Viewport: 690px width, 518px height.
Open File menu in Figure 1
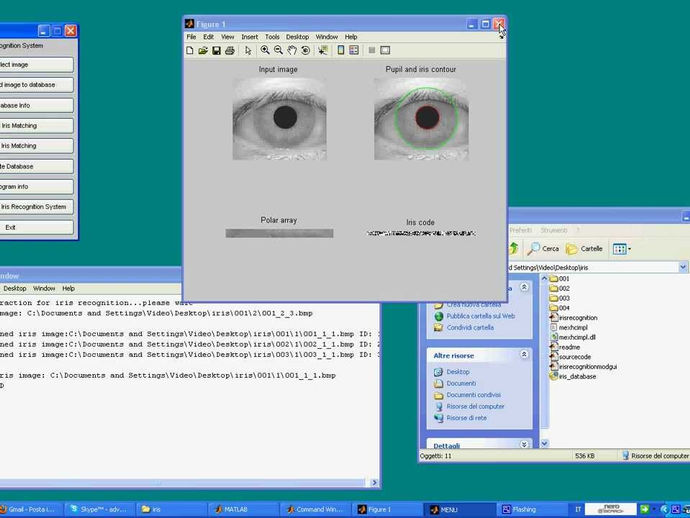click(x=191, y=37)
